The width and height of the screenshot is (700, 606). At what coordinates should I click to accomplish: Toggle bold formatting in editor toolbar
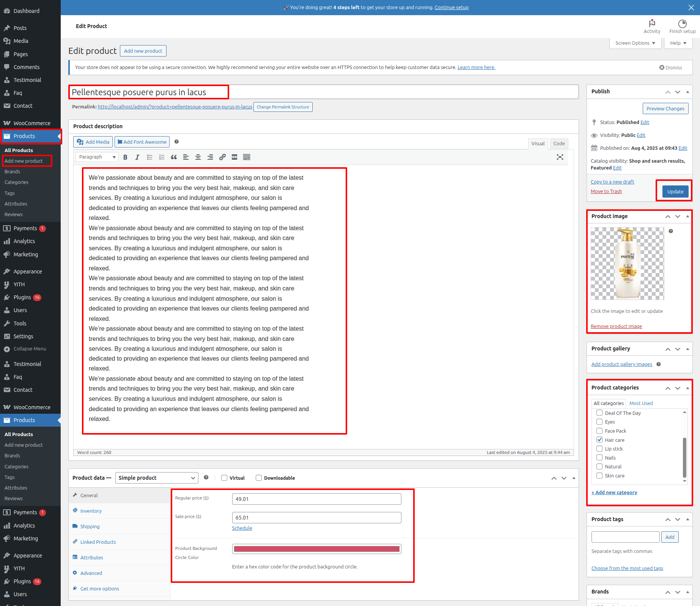pyautogui.click(x=125, y=157)
